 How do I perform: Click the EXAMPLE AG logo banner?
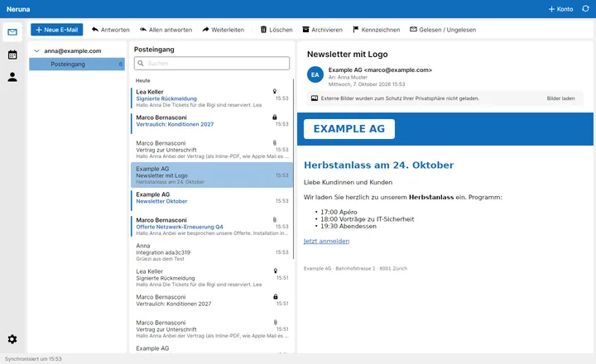pos(349,129)
